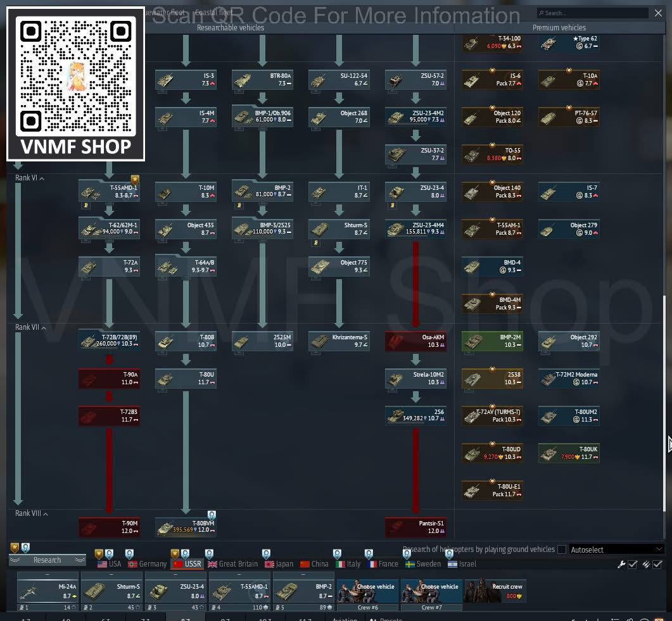
Task: Expand the bar above T-55AMD-1 crew slot
Action: point(239,574)
